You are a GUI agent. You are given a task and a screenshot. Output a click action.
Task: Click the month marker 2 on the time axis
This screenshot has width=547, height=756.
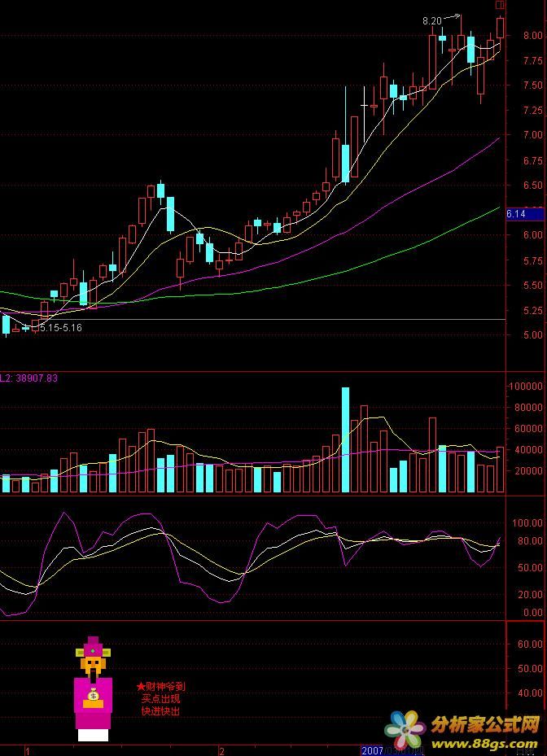(221, 751)
